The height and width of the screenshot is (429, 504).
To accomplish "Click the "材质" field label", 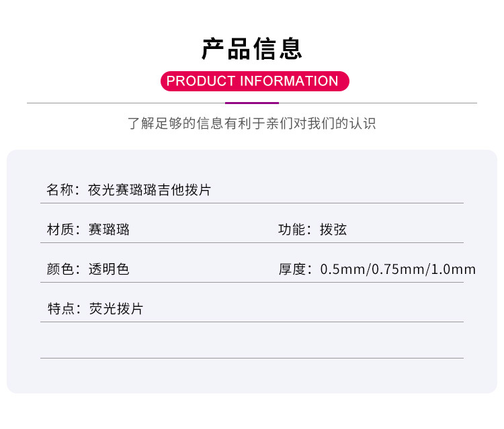I will tap(60, 230).
